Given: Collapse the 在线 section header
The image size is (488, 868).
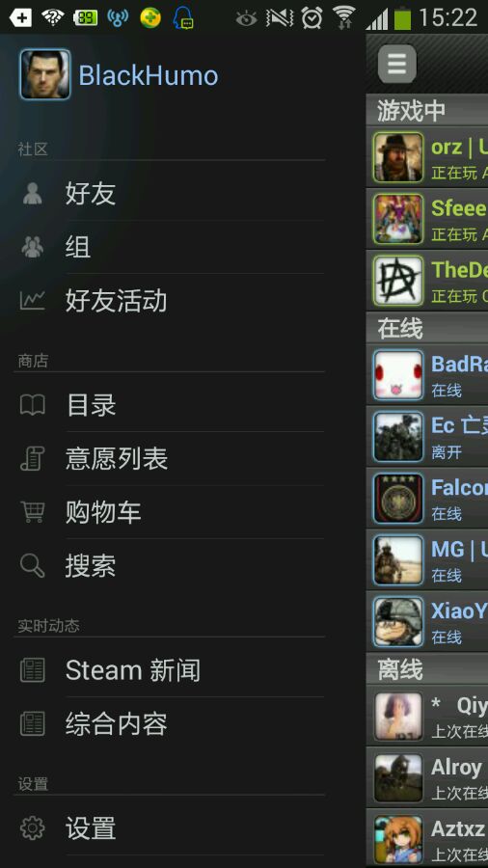Looking at the screenshot, I should click(426, 328).
